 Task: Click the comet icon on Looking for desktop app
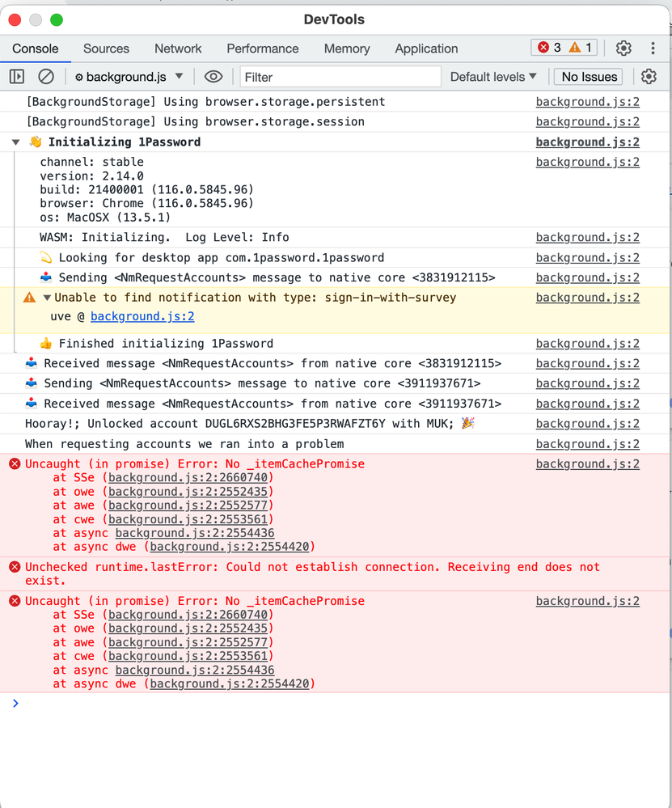(46, 257)
